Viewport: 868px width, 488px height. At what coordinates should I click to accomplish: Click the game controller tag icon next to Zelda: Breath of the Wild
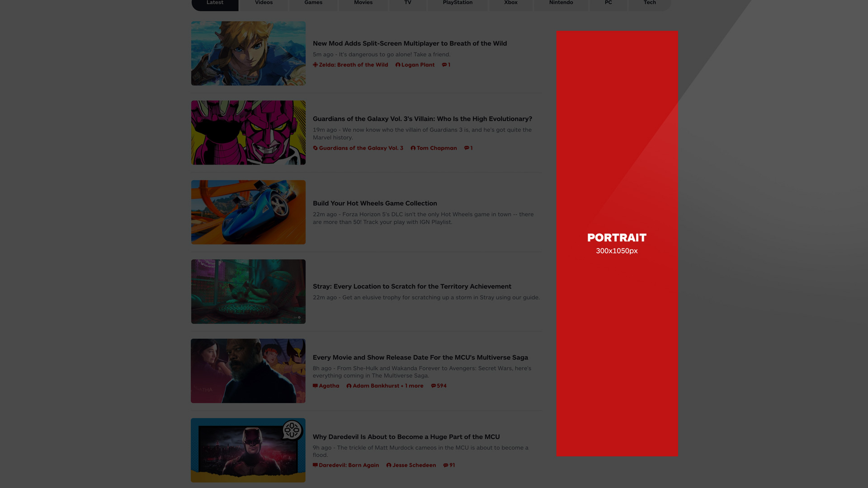click(x=315, y=65)
